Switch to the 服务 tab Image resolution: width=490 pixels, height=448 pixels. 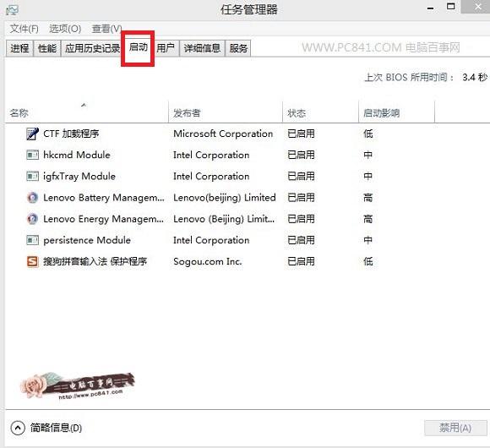pyautogui.click(x=238, y=48)
